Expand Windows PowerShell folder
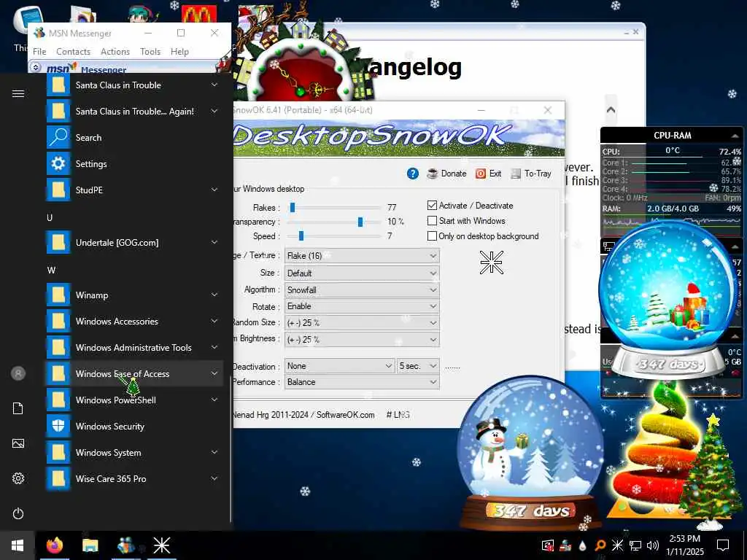Screen dimensions: 747x560 133,400
